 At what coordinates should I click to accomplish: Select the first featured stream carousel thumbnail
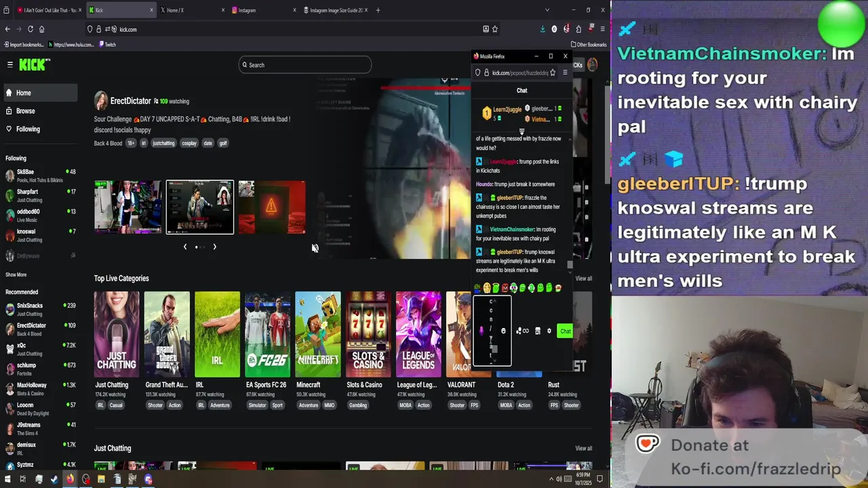tap(127, 207)
